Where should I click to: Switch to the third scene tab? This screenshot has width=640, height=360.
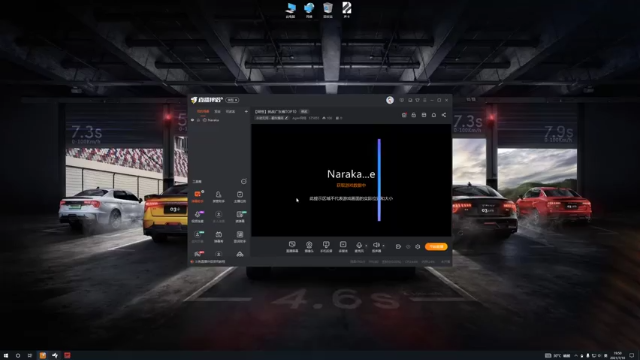click(x=230, y=111)
